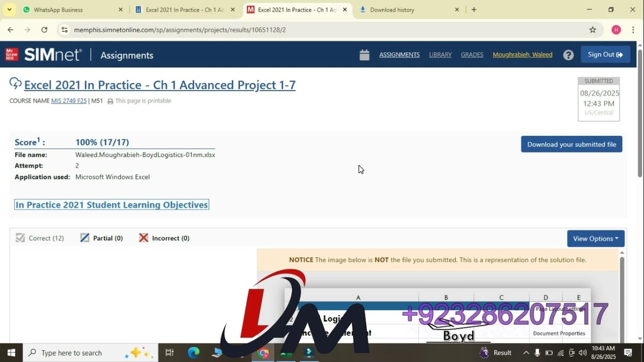The image size is (644, 362).
Task: Open the LIBRARY menu
Action: pos(440,55)
